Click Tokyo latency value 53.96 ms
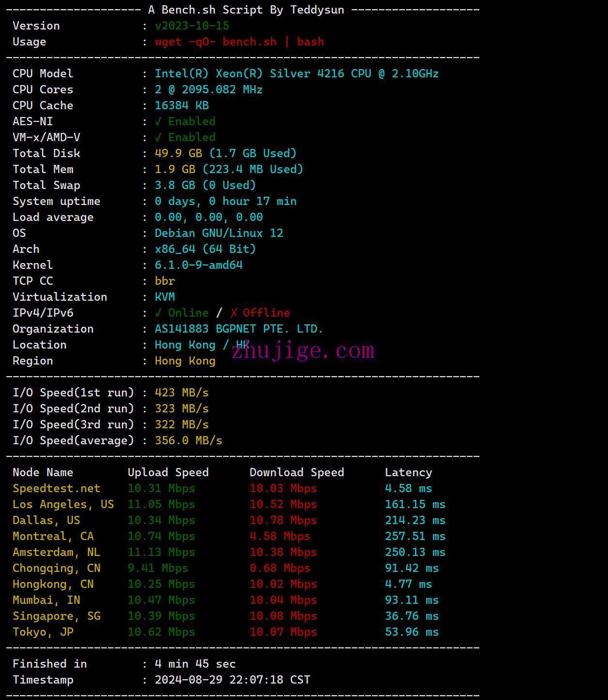The image size is (608, 700). tap(412, 632)
